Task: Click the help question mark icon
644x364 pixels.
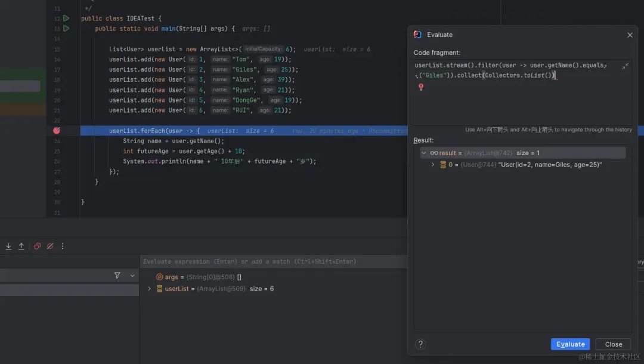Action: click(x=420, y=344)
